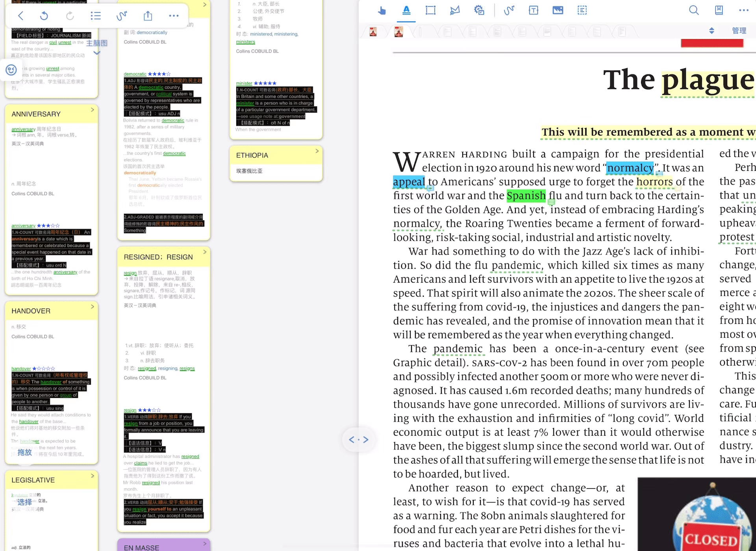Redo the mind map action

tap(70, 16)
